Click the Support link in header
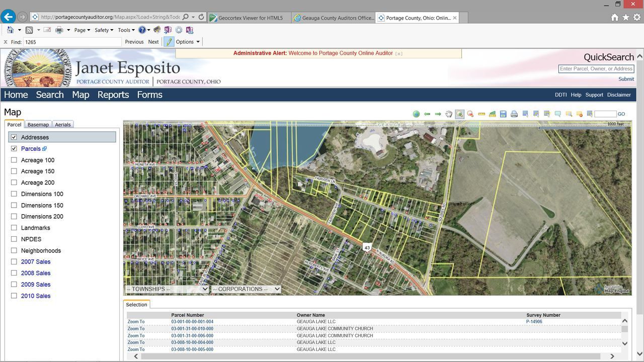The image size is (644, 362). coord(594,95)
